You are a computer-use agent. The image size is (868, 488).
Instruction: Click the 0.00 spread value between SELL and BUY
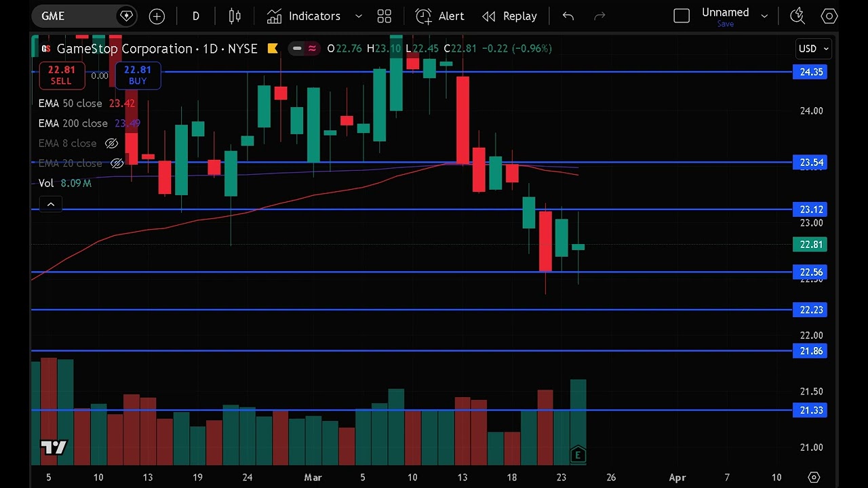point(100,76)
